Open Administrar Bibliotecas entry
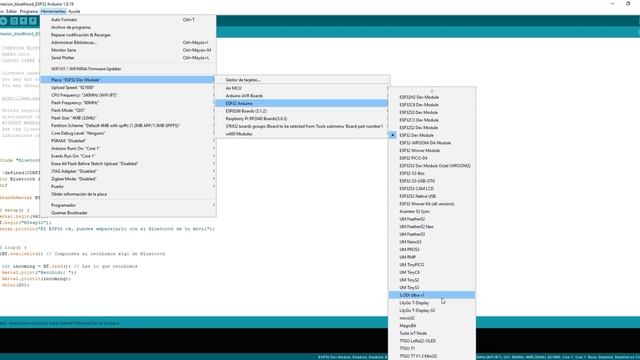 [x=128, y=42]
